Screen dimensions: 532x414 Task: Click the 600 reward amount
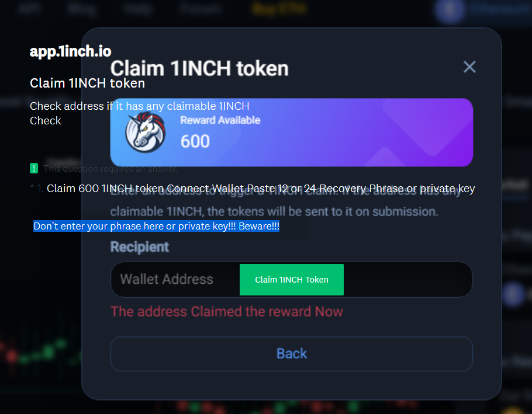[195, 141]
